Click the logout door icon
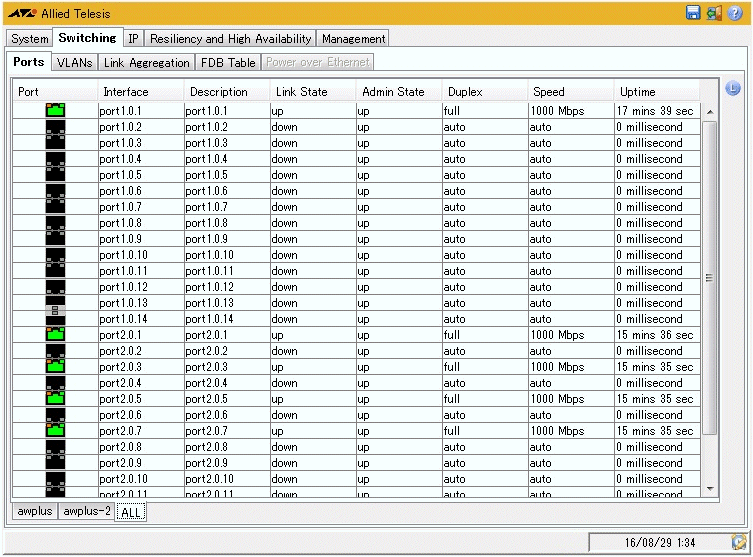Viewport: 753px width, 557px height. pyautogui.click(x=713, y=13)
